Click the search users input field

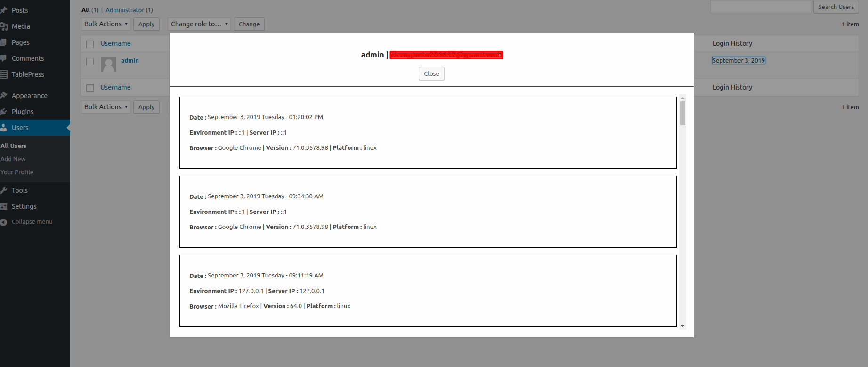coord(761,7)
